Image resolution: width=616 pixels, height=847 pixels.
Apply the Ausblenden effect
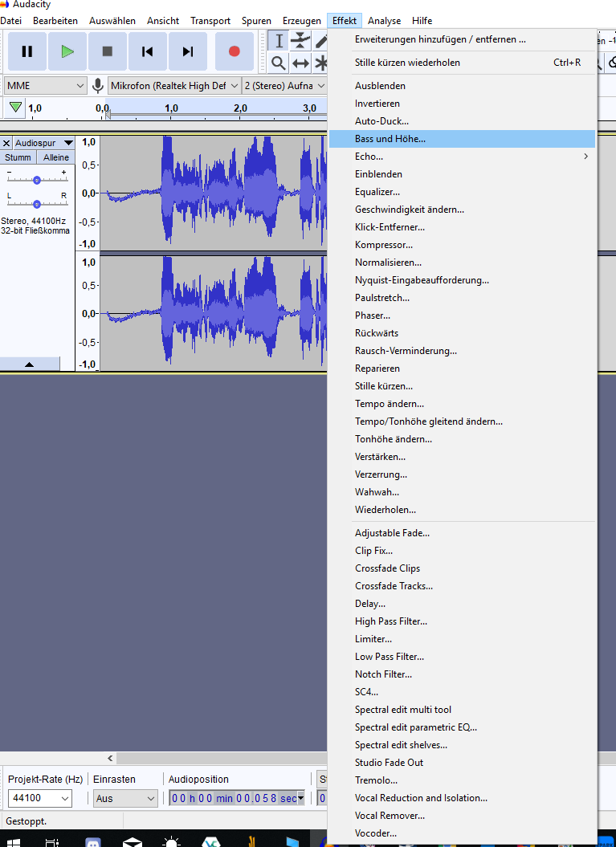462,86
